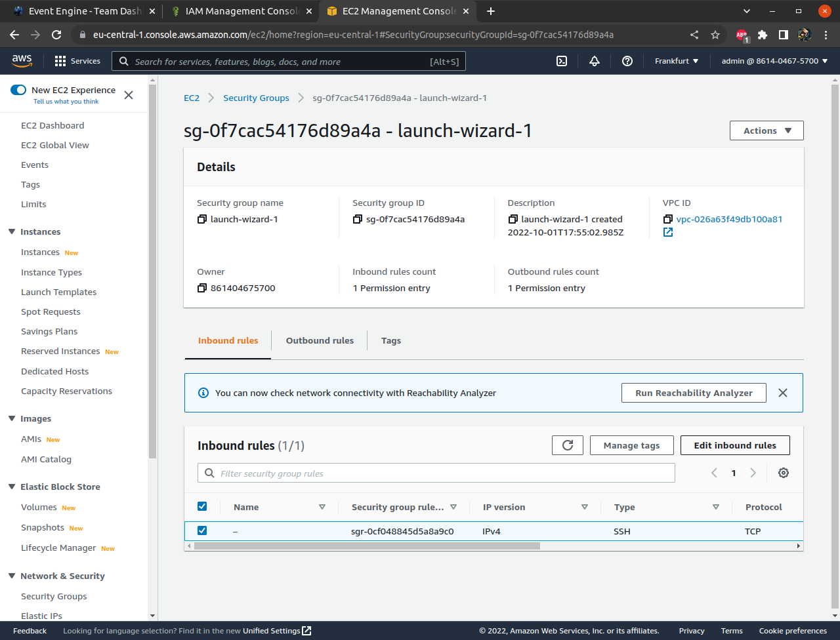The width and height of the screenshot is (840, 640).
Task: Switch to Event Engine Team Dashboard tab
Action: [83, 11]
